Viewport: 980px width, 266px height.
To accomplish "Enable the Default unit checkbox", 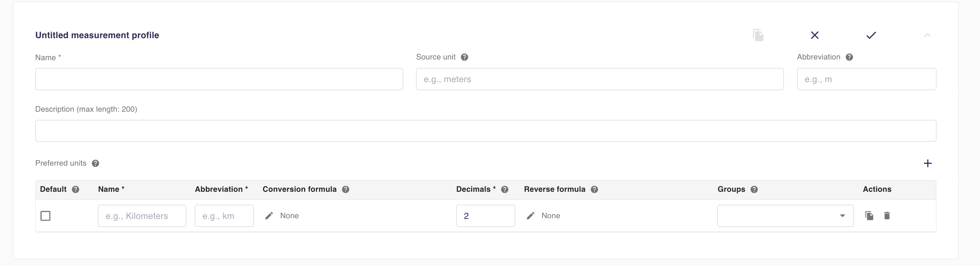I will click(45, 216).
